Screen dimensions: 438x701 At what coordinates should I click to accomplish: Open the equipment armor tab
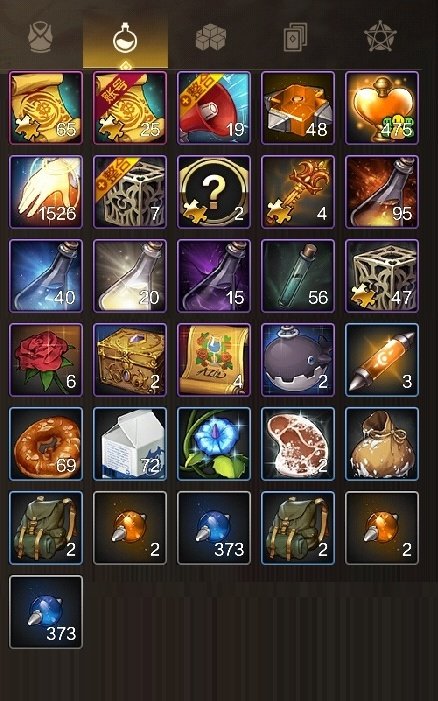click(x=41, y=38)
